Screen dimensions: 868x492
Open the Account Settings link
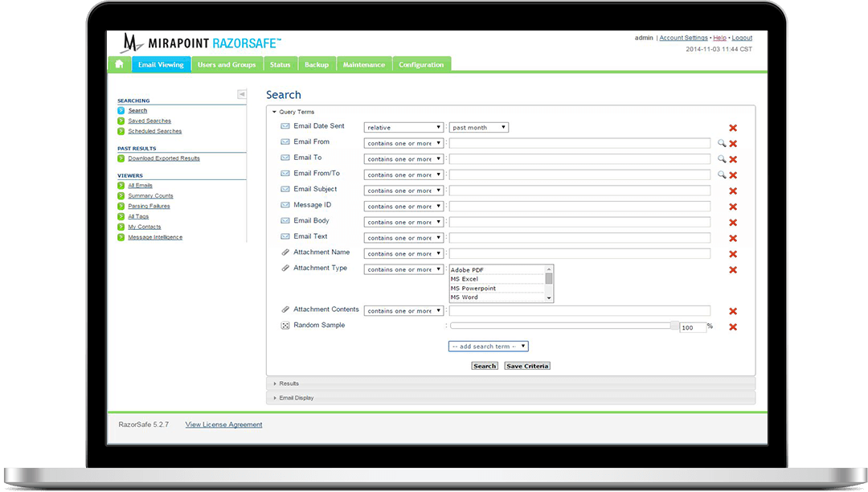click(684, 38)
